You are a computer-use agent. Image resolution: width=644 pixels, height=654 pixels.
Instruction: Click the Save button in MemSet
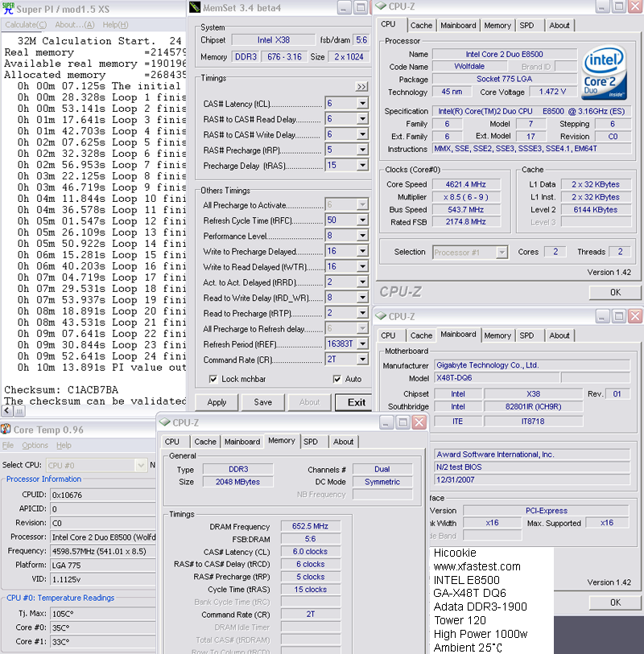(263, 402)
